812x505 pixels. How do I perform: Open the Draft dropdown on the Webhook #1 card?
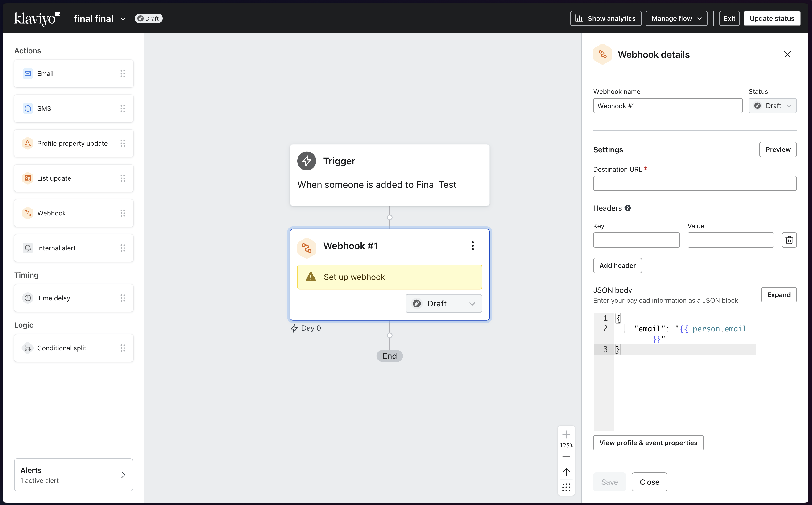443,303
